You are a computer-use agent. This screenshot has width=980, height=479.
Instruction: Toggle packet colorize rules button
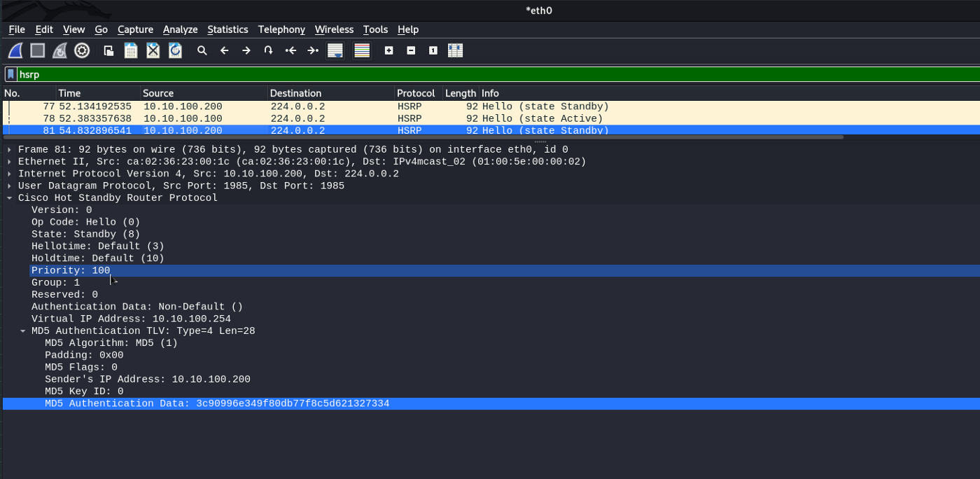click(x=361, y=50)
